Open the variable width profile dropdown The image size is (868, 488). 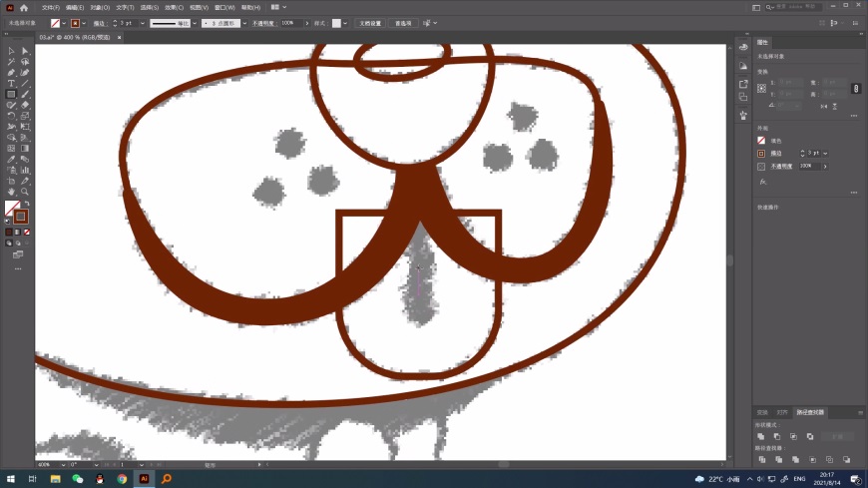tap(195, 23)
